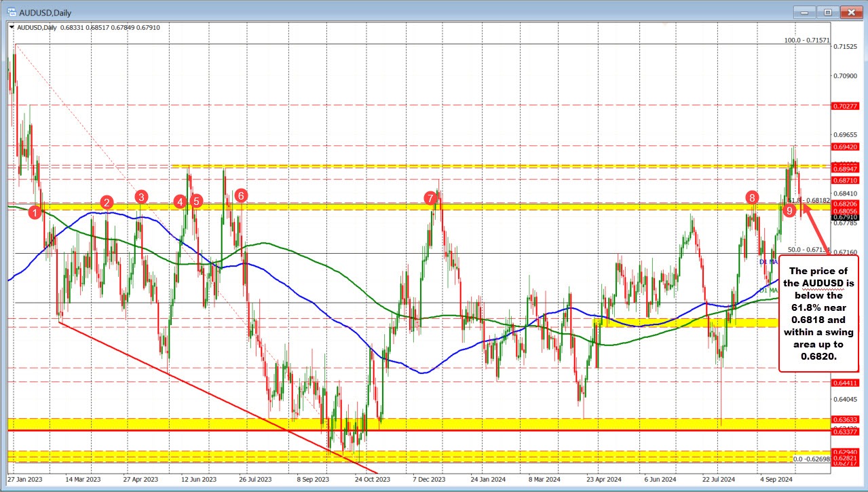Select marker 9 beside the red arrow
The width and height of the screenshot is (868, 492).
(789, 210)
